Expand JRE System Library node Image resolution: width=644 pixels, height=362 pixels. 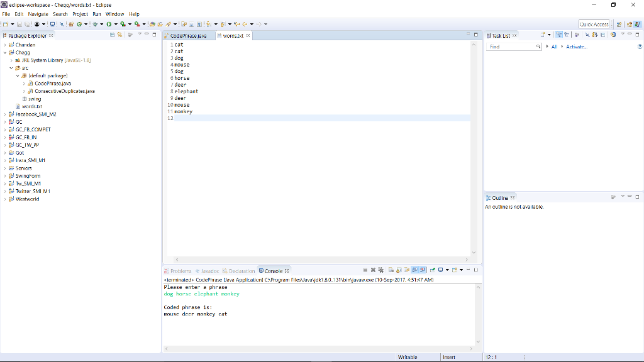click(x=11, y=60)
